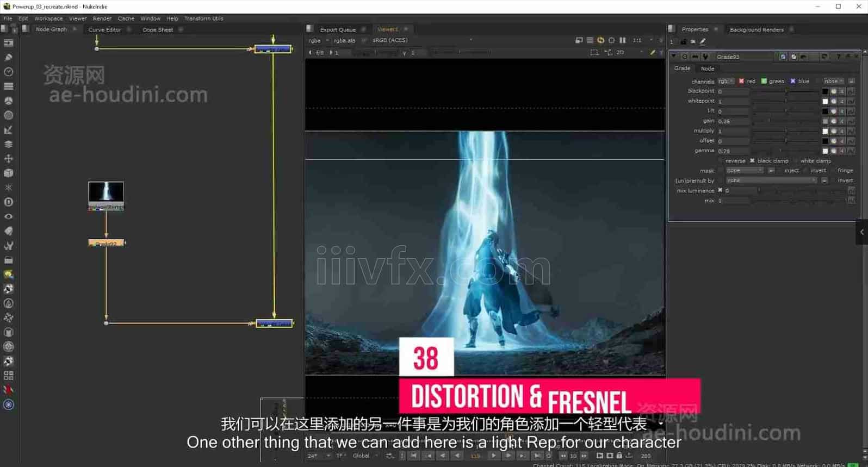Screen dimensions: 868x467
Task: Open the Draw nodes toolbar menu
Action: 9,57
